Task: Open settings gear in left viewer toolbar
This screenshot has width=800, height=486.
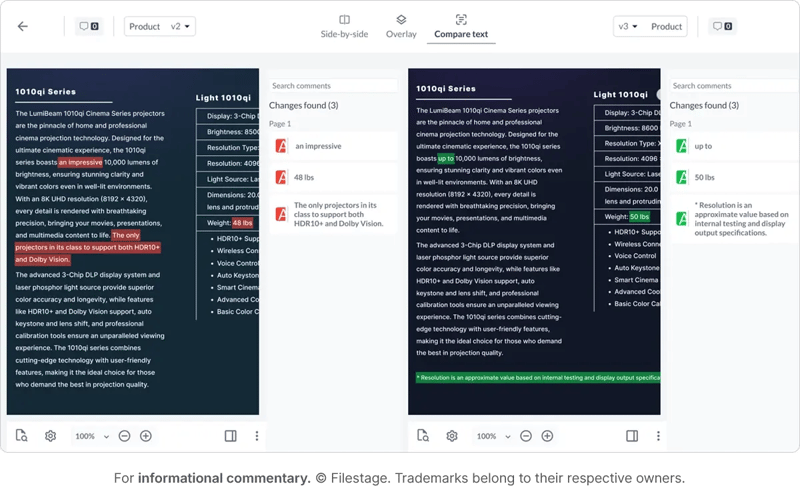Action: [50, 436]
